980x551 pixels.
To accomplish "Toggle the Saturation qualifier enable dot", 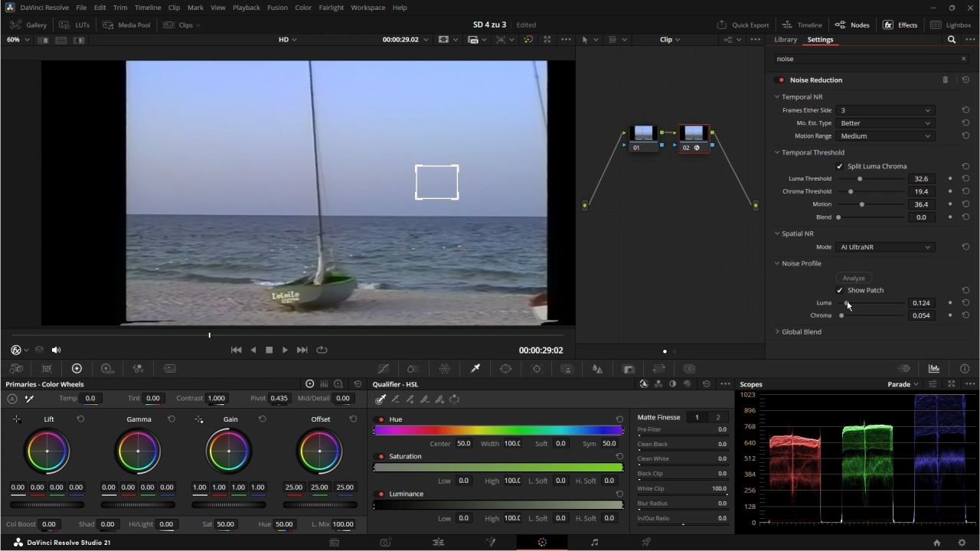I will [381, 456].
